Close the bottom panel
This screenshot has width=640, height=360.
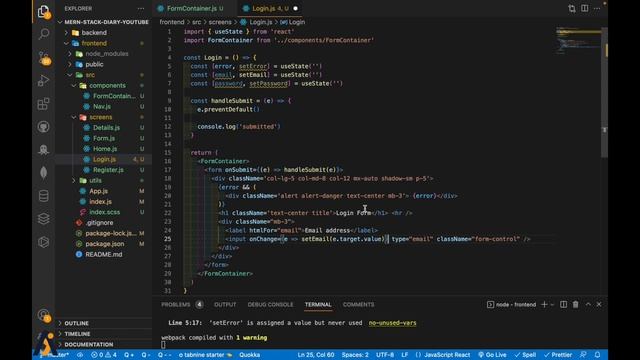click(599, 304)
